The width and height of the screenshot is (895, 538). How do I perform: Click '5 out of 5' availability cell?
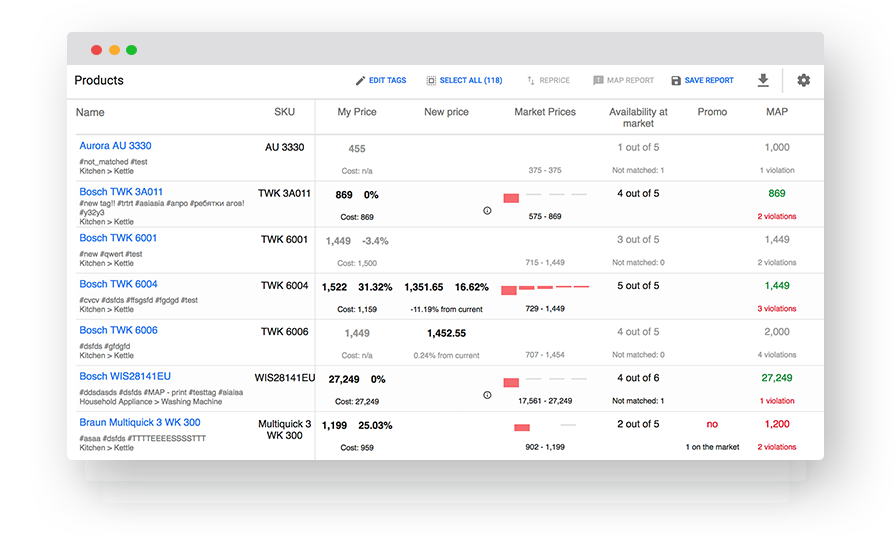point(638,286)
